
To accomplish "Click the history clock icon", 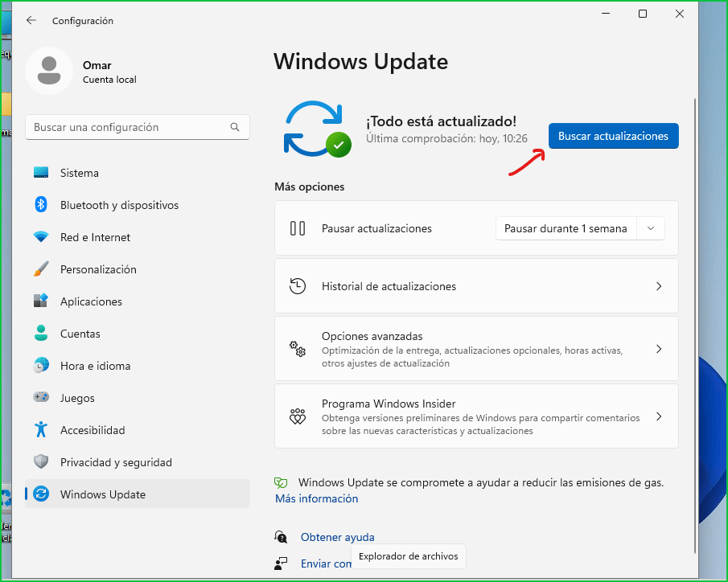I will [x=298, y=286].
